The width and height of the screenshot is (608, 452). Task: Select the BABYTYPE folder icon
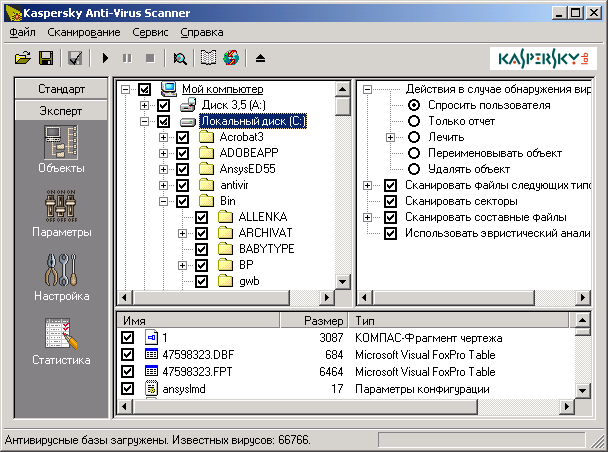pos(225,249)
